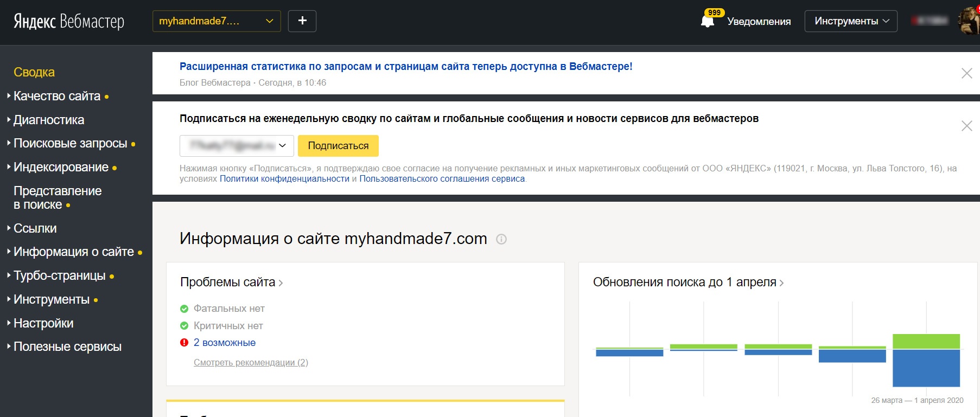Click the tallest green bar in chart

926,342
